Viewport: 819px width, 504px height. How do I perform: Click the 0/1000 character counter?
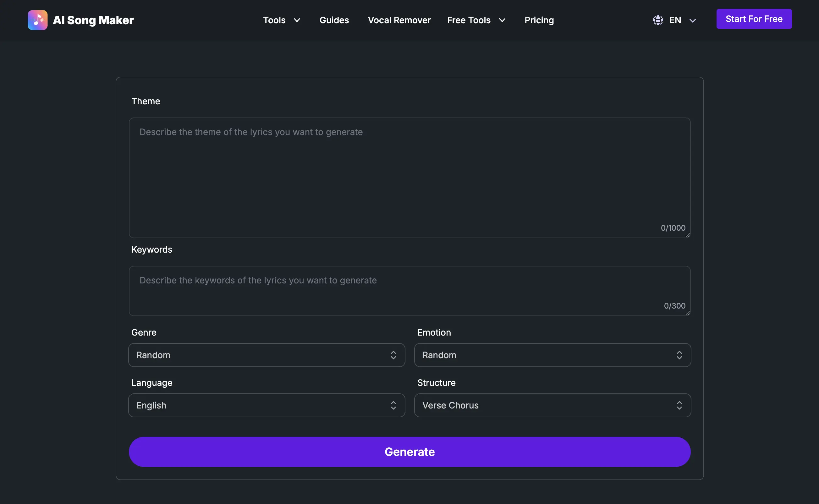tap(673, 228)
